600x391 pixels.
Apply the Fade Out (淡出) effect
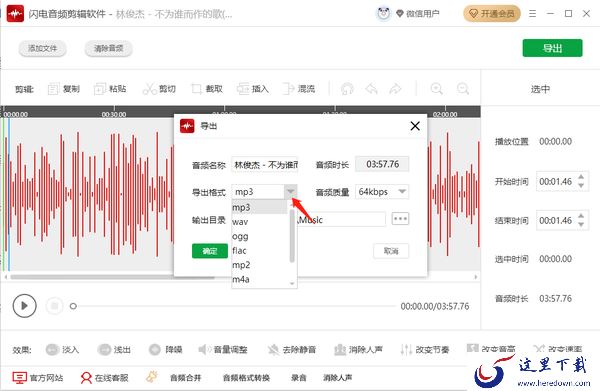coord(114,349)
